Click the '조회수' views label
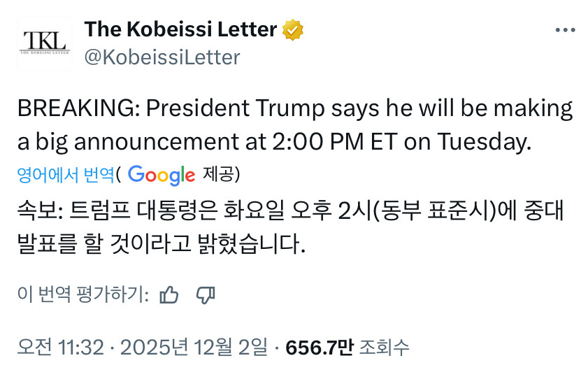The width and height of the screenshot is (588, 379). 384,346
